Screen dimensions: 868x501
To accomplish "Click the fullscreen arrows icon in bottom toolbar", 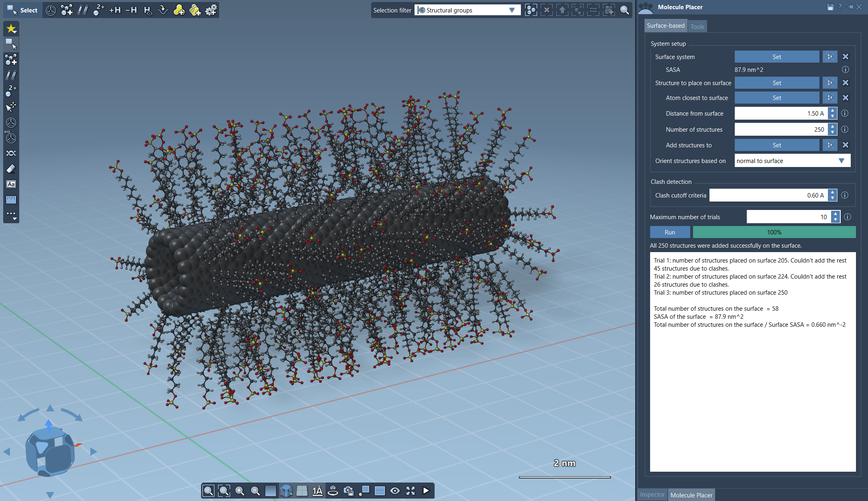I will [410, 491].
